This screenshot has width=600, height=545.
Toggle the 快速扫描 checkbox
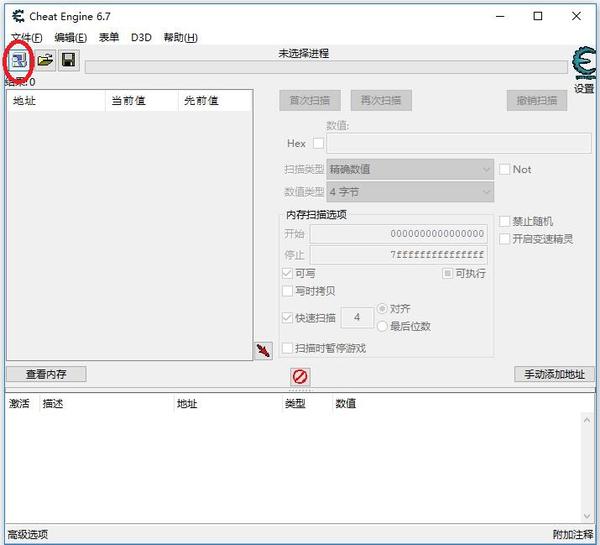point(287,318)
